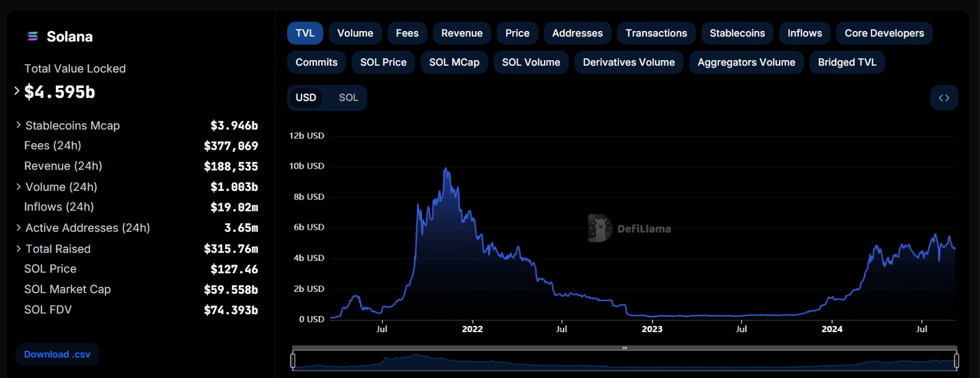980x378 pixels.
Task: Click the 12b USD y-axis label
Action: (306, 136)
